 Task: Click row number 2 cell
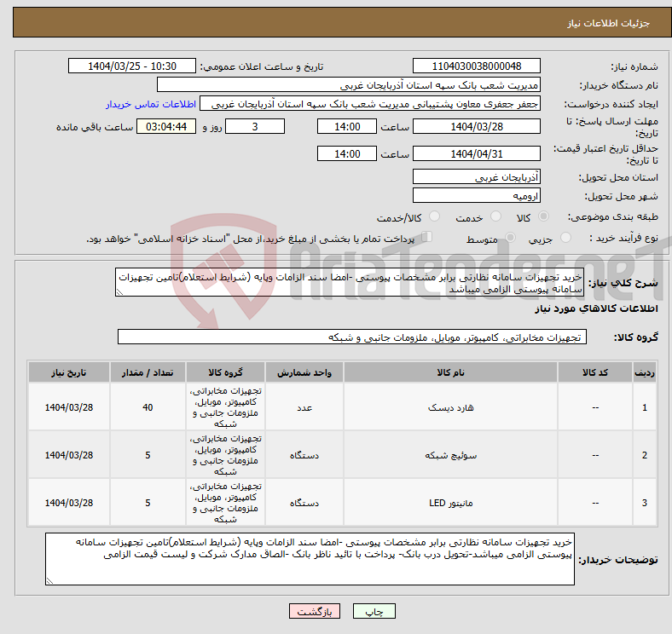(x=644, y=455)
